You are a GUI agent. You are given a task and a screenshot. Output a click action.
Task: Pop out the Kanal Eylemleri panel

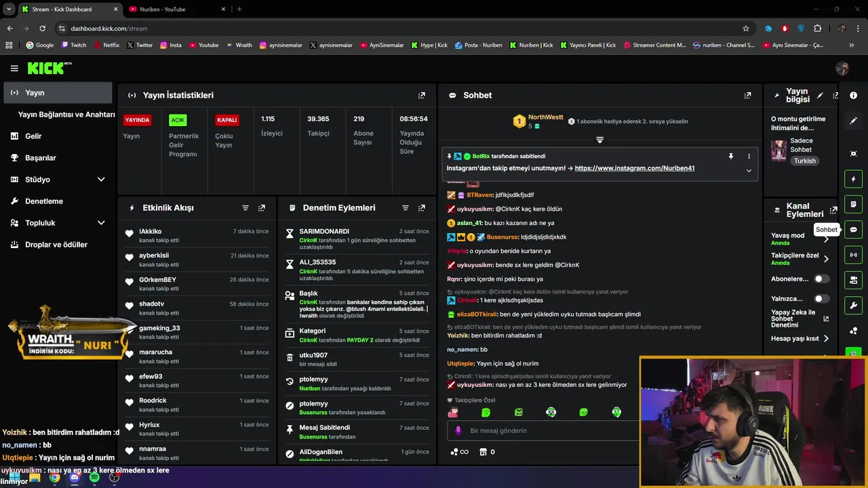coord(834,210)
